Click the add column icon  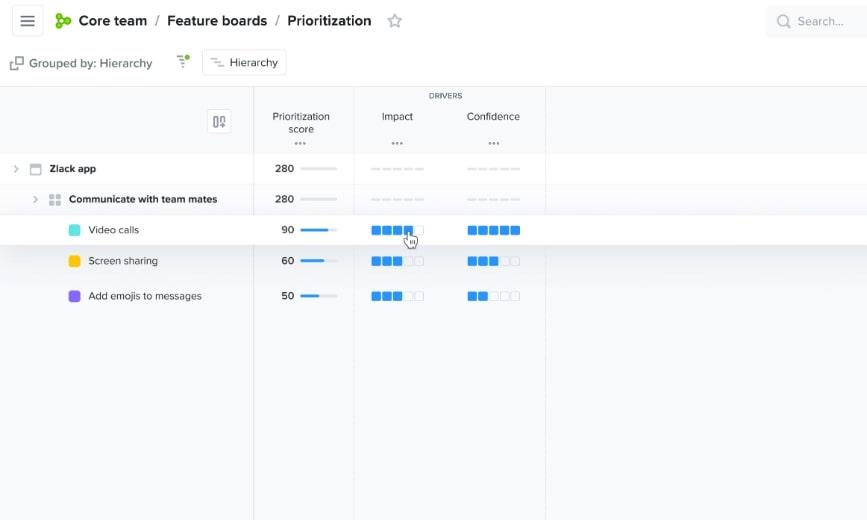218,121
